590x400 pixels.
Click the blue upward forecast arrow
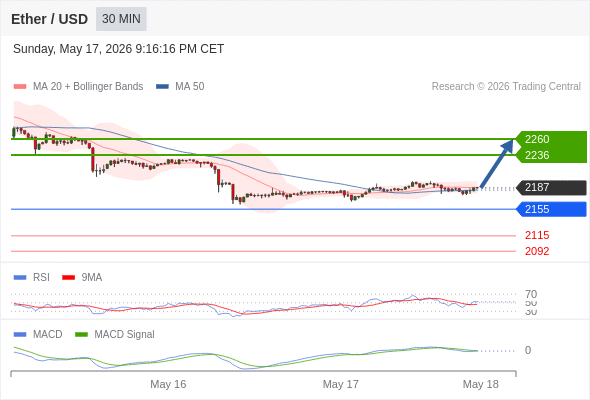pos(497,164)
